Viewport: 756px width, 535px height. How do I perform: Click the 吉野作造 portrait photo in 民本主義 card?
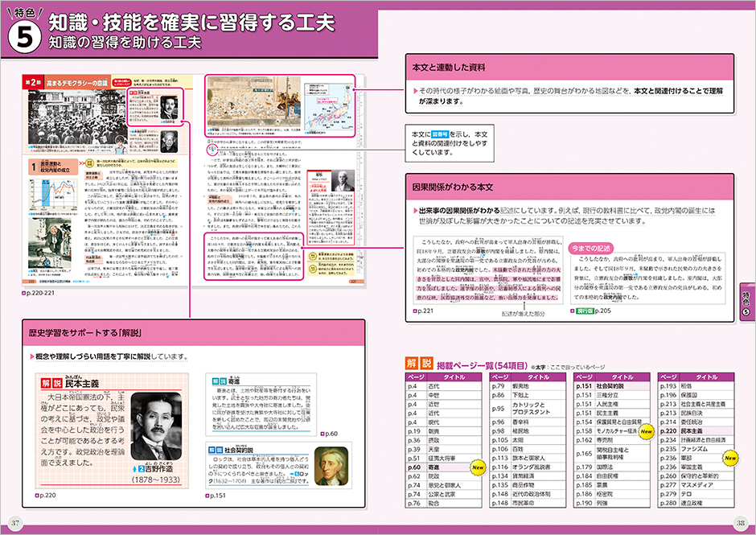tap(157, 426)
